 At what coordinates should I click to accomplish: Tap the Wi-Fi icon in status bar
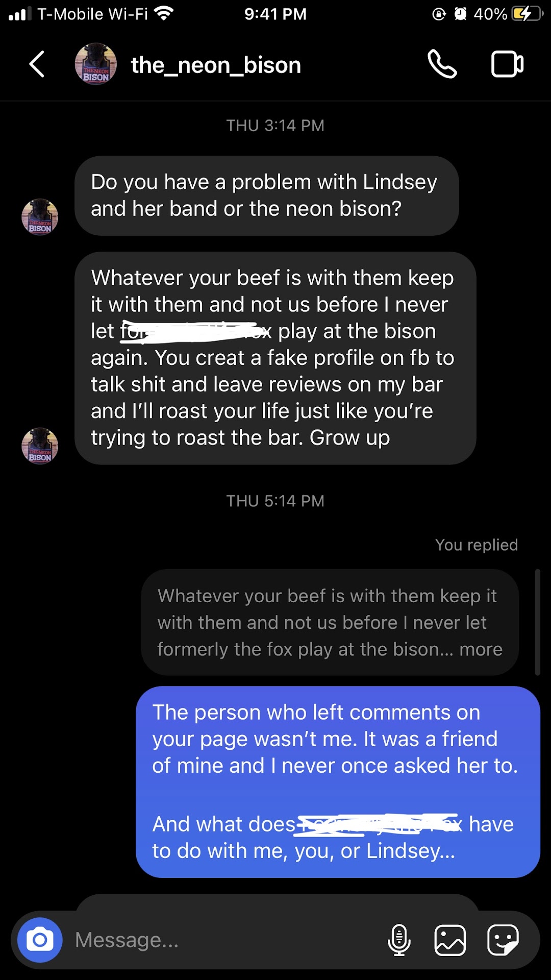point(164,14)
